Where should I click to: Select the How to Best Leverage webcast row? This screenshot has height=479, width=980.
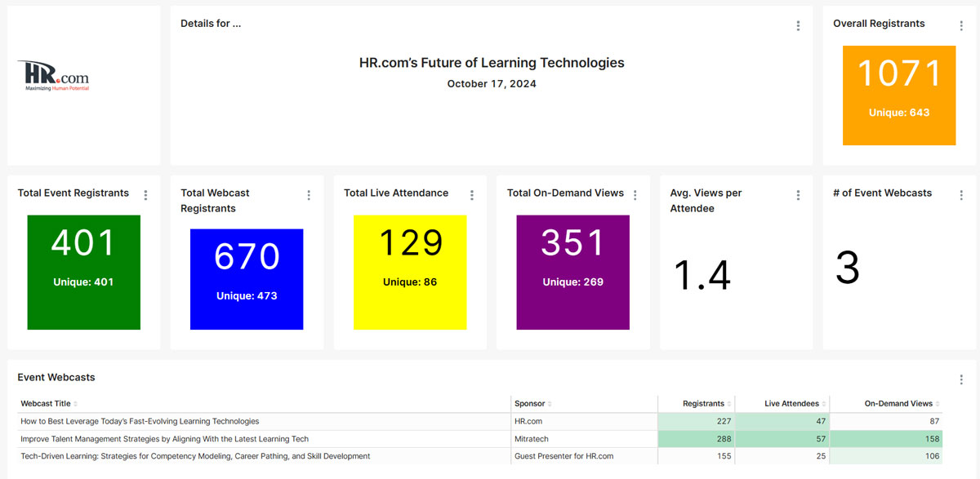point(480,421)
